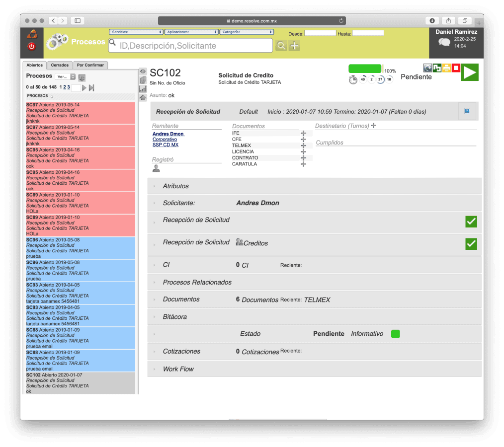
Task: Switch to the Cerrados tab
Action: pyautogui.click(x=60, y=65)
